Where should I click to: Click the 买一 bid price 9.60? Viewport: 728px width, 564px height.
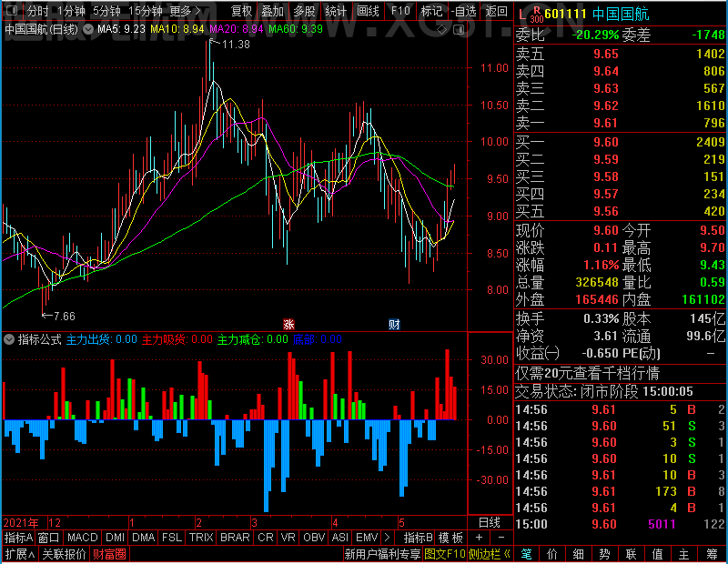click(x=606, y=142)
